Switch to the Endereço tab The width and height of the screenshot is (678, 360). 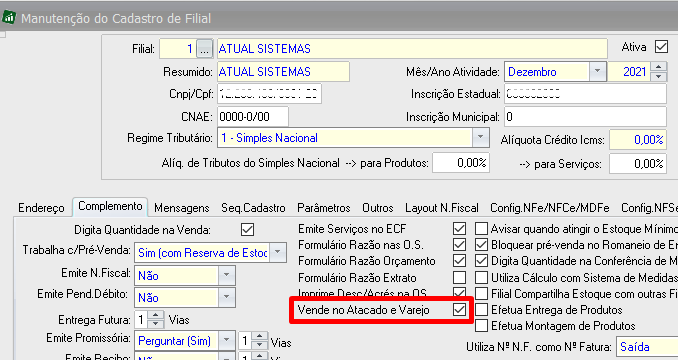click(41, 208)
